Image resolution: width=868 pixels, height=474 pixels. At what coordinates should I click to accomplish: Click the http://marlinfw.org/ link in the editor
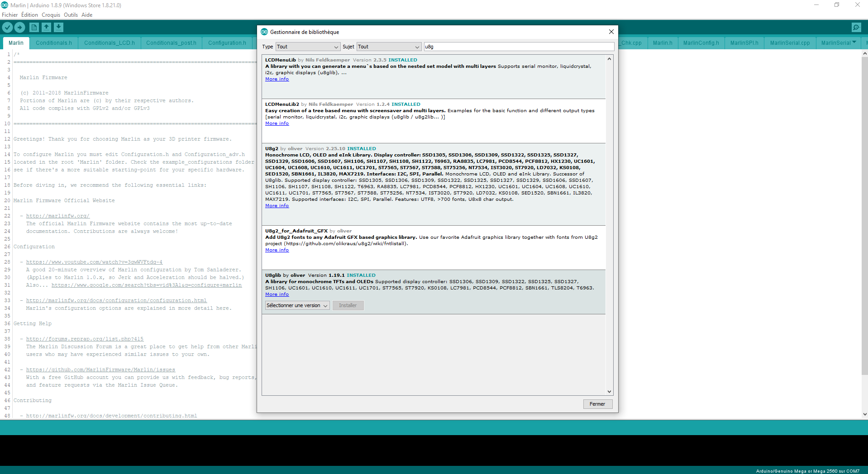[58, 216]
